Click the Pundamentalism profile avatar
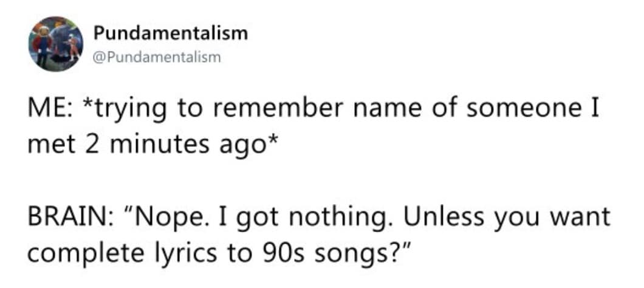644x288 pixels. (x=55, y=44)
